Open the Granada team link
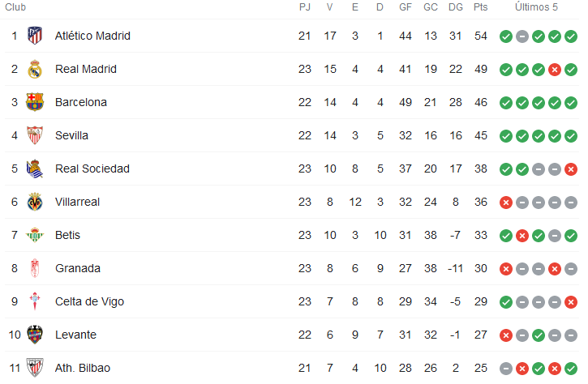 tap(78, 268)
